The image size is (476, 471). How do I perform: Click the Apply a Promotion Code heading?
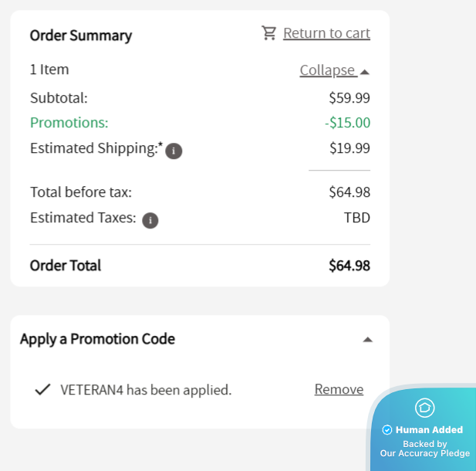[x=97, y=339]
